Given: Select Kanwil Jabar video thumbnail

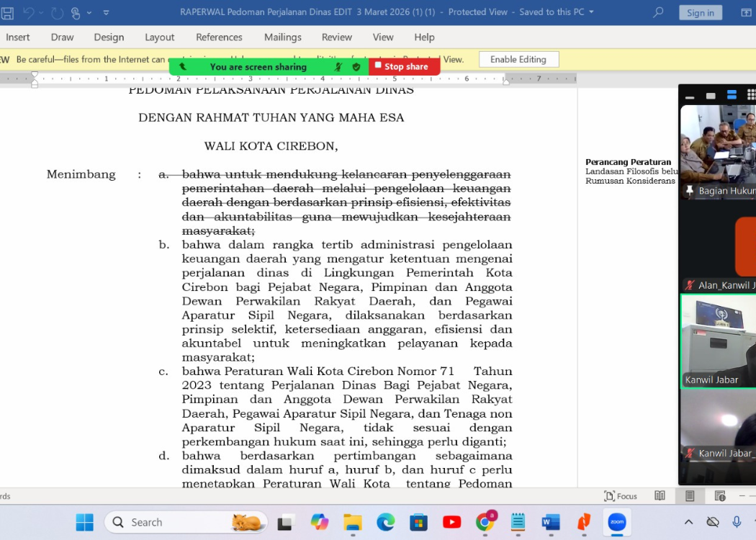Looking at the screenshot, I should click(718, 341).
